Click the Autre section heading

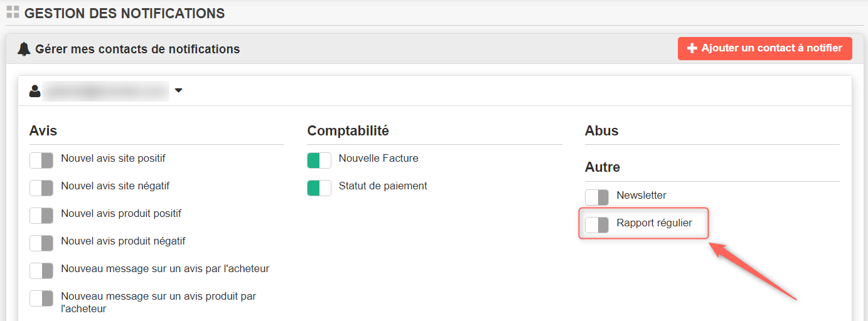[x=603, y=167]
